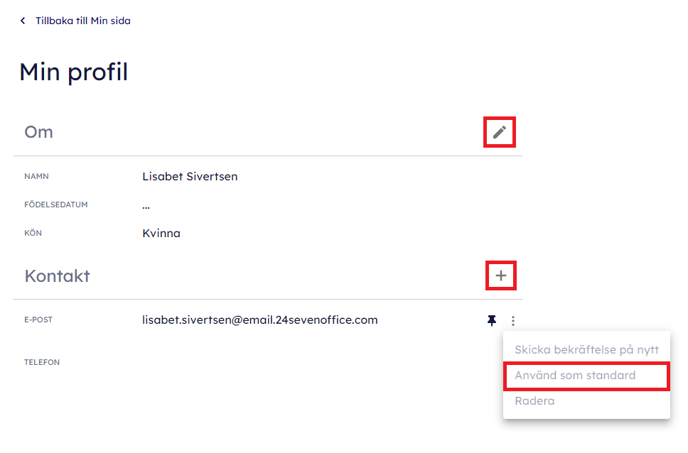The height and width of the screenshot is (453, 688).
Task: Choose 'Använd som standard' from the menu
Action: pyautogui.click(x=575, y=376)
